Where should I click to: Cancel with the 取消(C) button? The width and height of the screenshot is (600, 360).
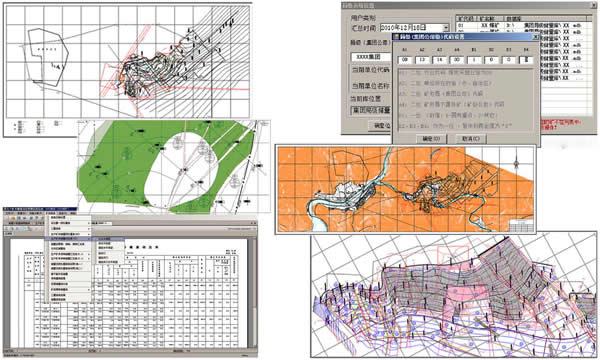[471, 138]
